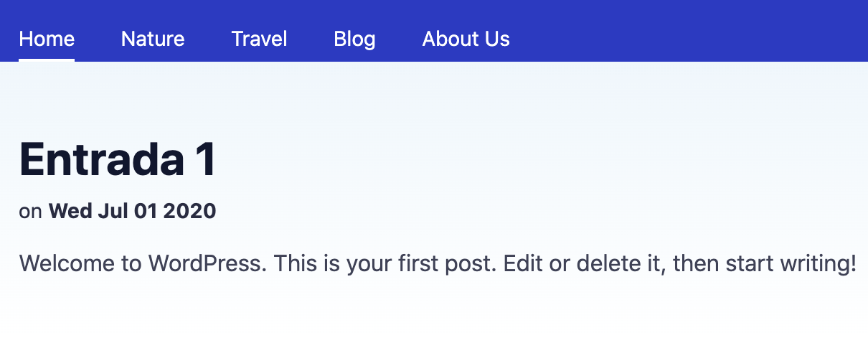Click the month "Jul" in the date
The image size is (868, 353).
(x=109, y=212)
